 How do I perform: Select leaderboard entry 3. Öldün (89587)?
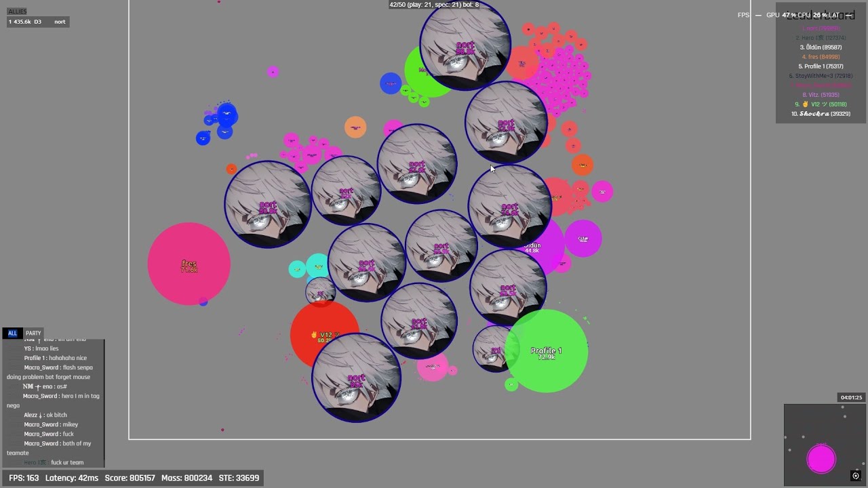821,47
